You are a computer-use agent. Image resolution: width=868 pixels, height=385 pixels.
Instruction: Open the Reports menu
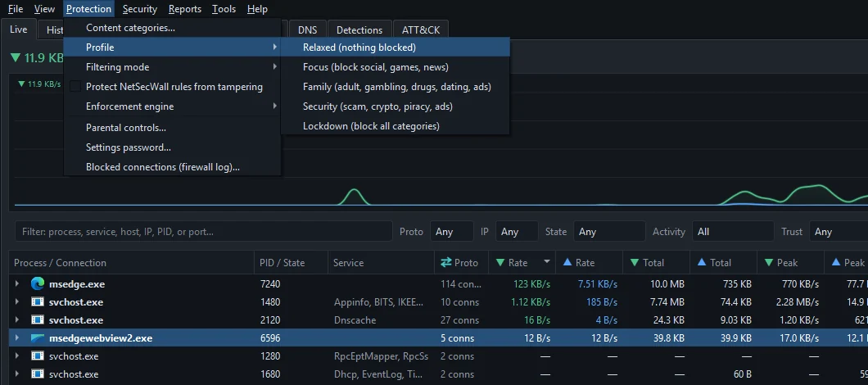[185, 9]
